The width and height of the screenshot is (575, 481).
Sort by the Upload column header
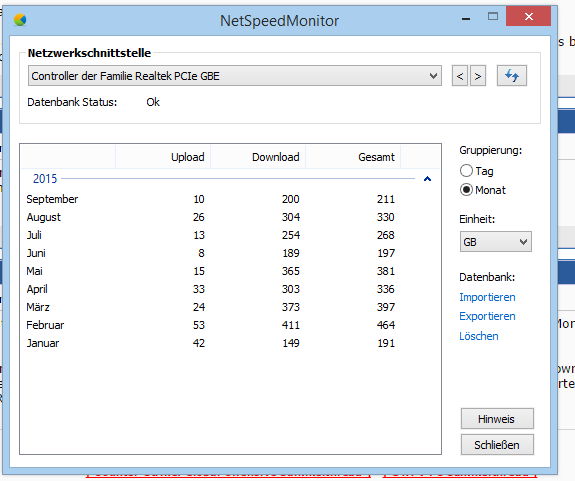pos(163,157)
